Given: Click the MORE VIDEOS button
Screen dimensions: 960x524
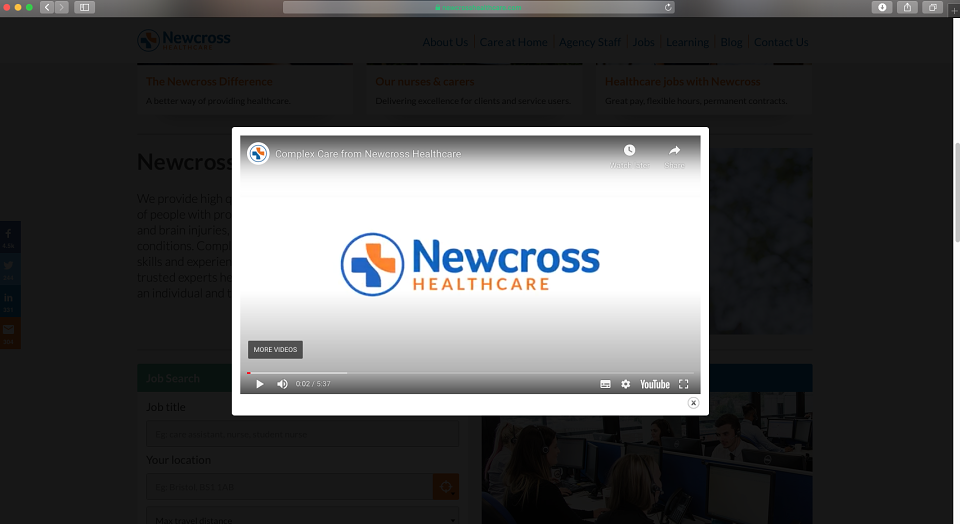Looking at the screenshot, I should (275, 350).
